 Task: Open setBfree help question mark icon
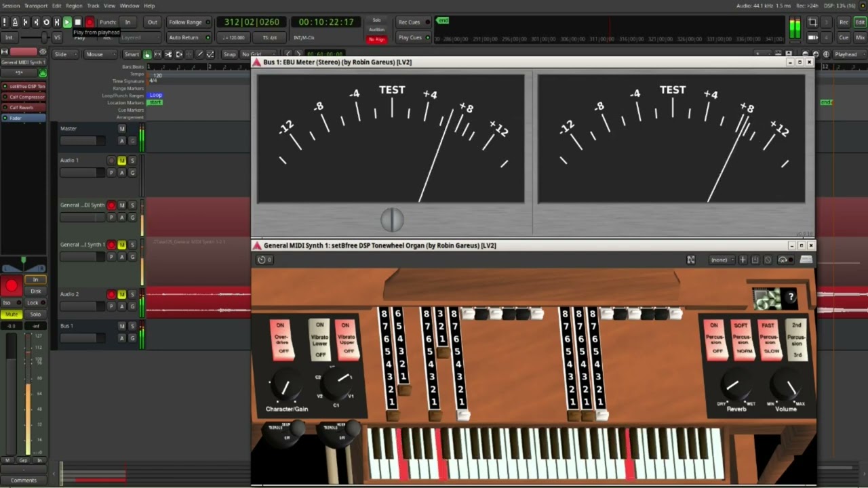[x=790, y=297]
